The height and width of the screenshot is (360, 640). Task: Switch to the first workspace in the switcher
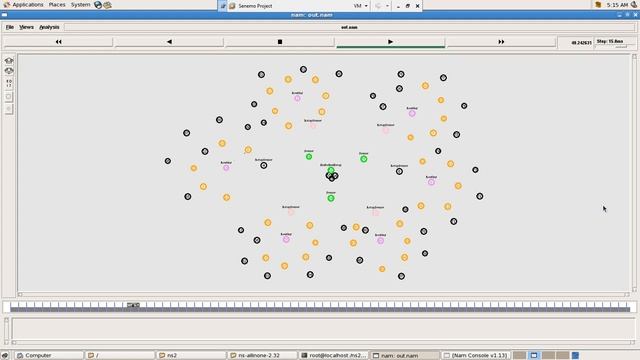519,356
